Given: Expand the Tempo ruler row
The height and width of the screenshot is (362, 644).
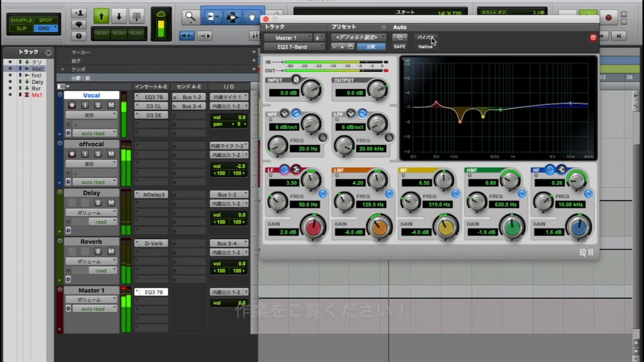Looking at the screenshot, I should (63, 69).
